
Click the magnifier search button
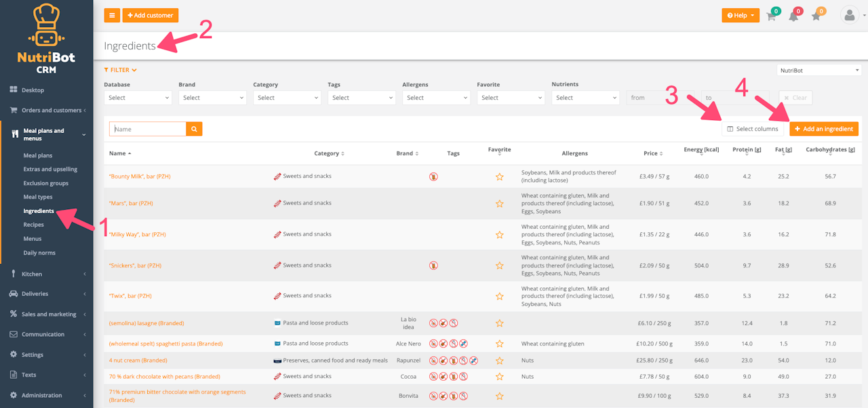194,129
